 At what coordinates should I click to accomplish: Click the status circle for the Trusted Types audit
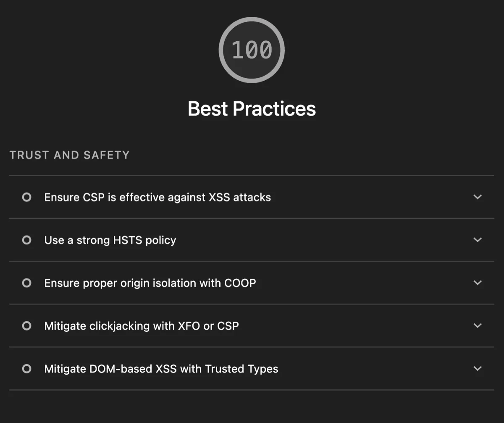click(x=26, y=369)
